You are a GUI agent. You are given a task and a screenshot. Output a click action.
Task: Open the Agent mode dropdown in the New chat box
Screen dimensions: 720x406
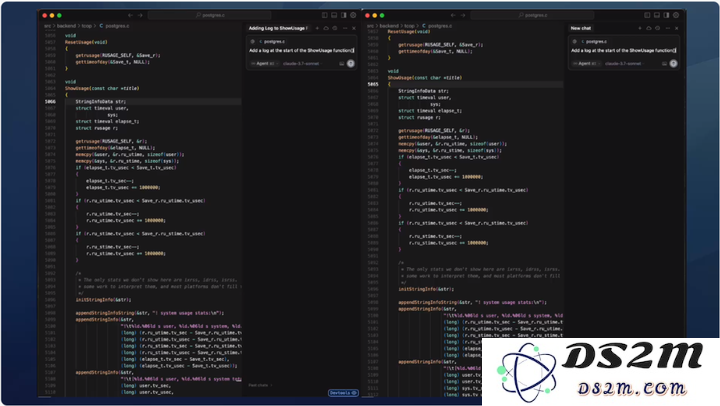click(x=586, y=63)
